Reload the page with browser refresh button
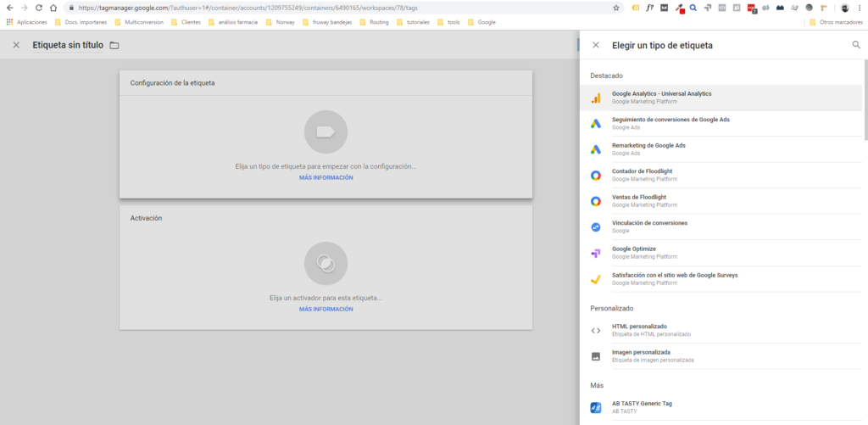This screenshot has height=425, width=868. click(39, 8)
